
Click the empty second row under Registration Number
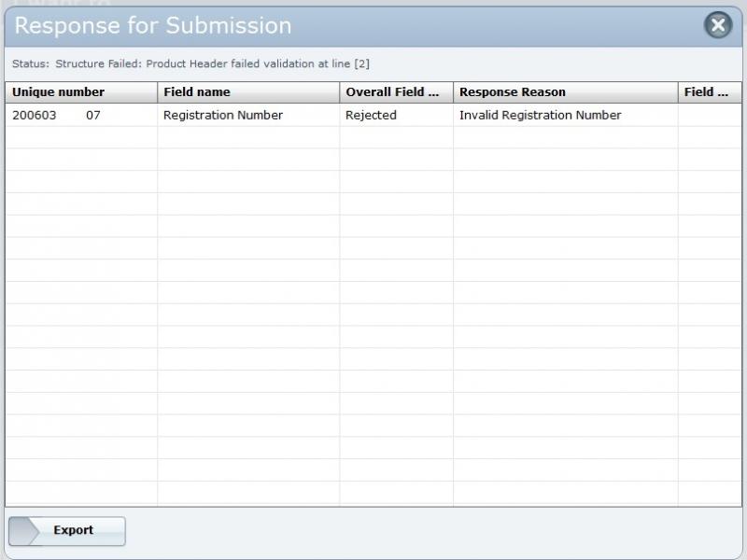point(247,137)
